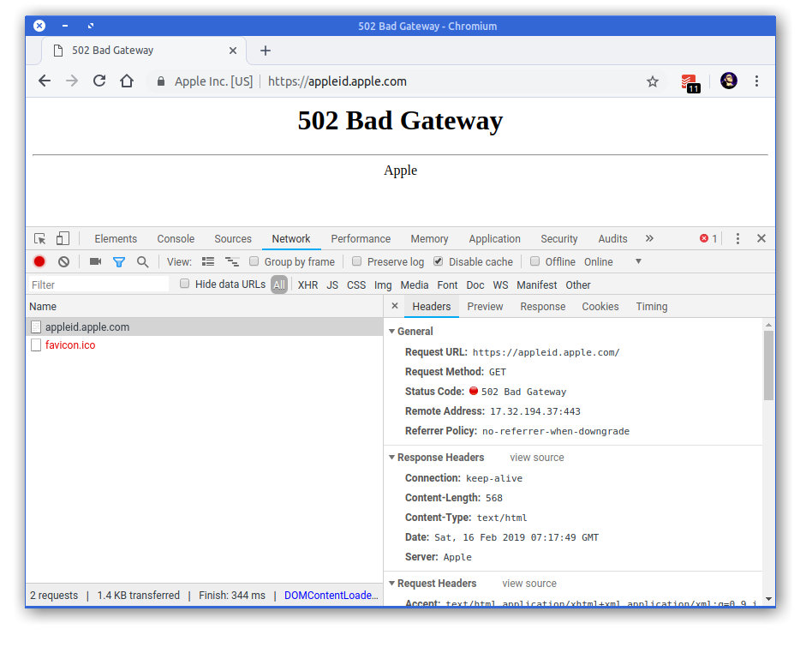Enable the Group by frame checkbox
Viewport: 812px width, 647px height.
pyautogui.click(x=254, y=261)
